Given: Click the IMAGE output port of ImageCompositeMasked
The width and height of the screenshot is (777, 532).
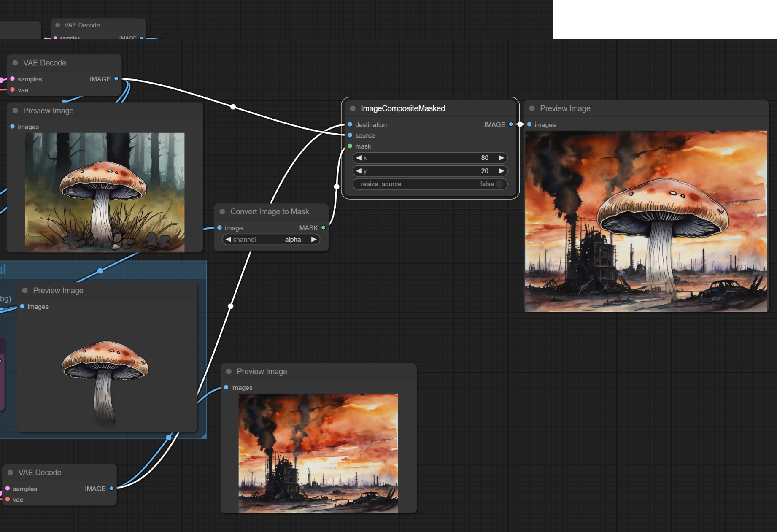Looking at the screenshot, I should pos(511,124).
